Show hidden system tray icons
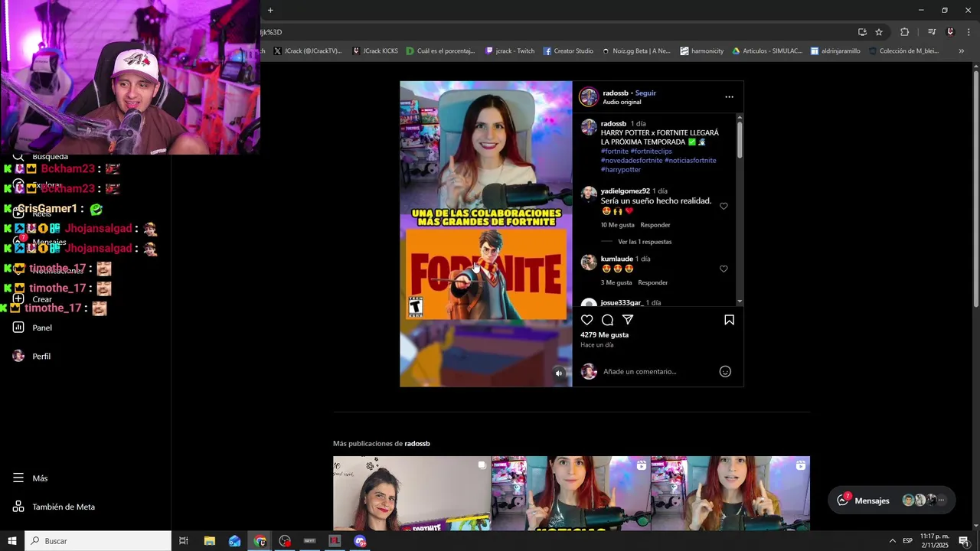This screenshot has width=980, height=551. (892, 541)
